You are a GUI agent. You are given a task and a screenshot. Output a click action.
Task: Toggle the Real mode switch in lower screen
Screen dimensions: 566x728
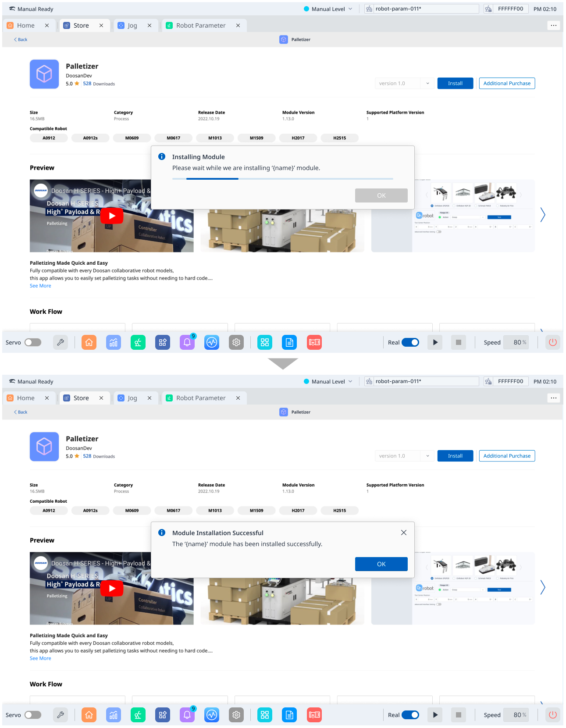(x=410, y=715)
